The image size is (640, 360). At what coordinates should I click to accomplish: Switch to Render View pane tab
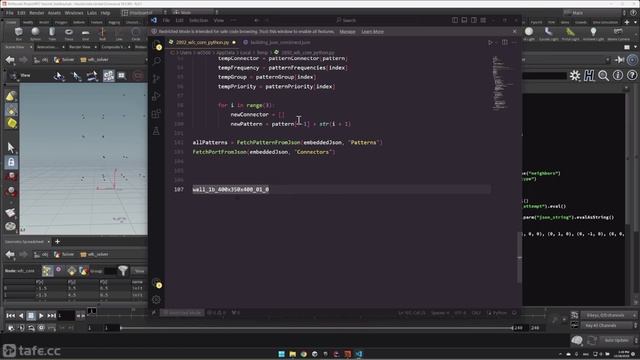(x=80, y=47)
